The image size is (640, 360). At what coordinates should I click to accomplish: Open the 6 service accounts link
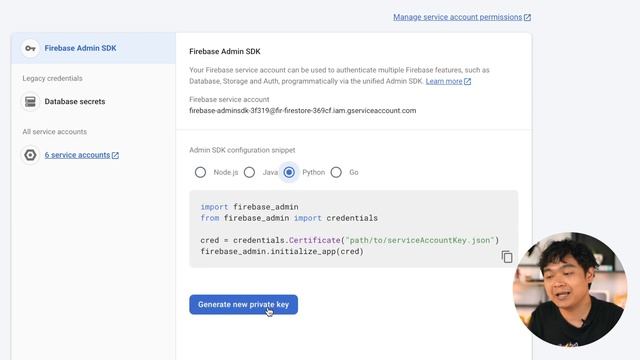(x=77, y=155)
